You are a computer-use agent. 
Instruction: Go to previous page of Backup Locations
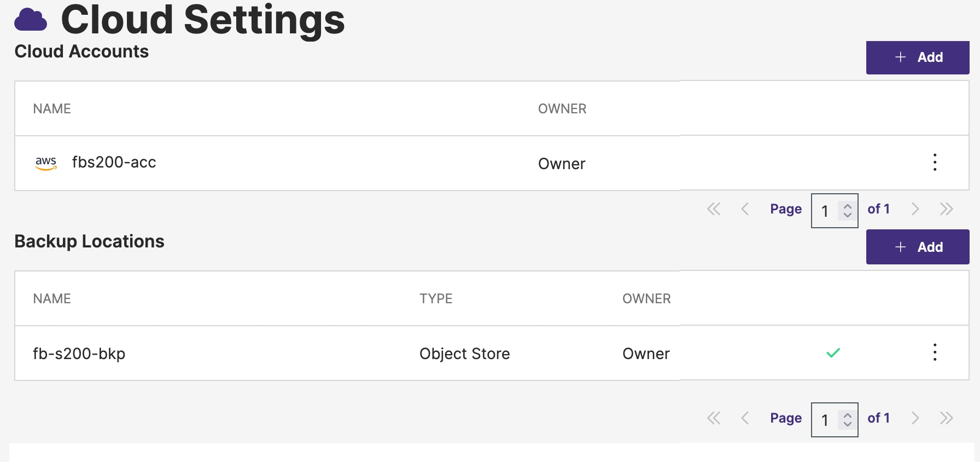coord(744,418)
